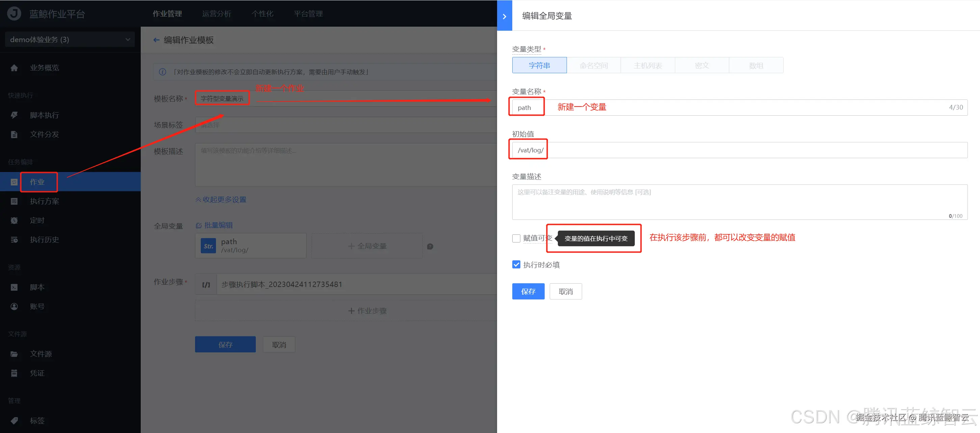Click the BlueKing Job platform logo icon
980x433 pixels.
pos(14,14)
